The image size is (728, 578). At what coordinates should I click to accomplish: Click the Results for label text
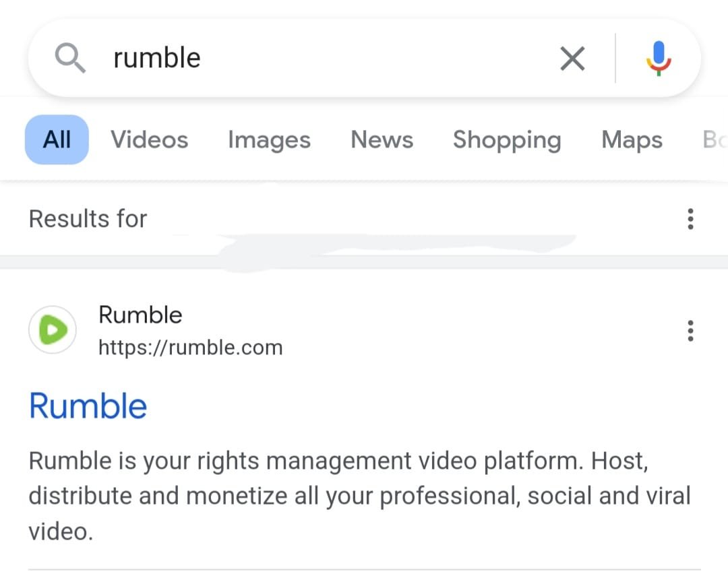click(88, 218)
